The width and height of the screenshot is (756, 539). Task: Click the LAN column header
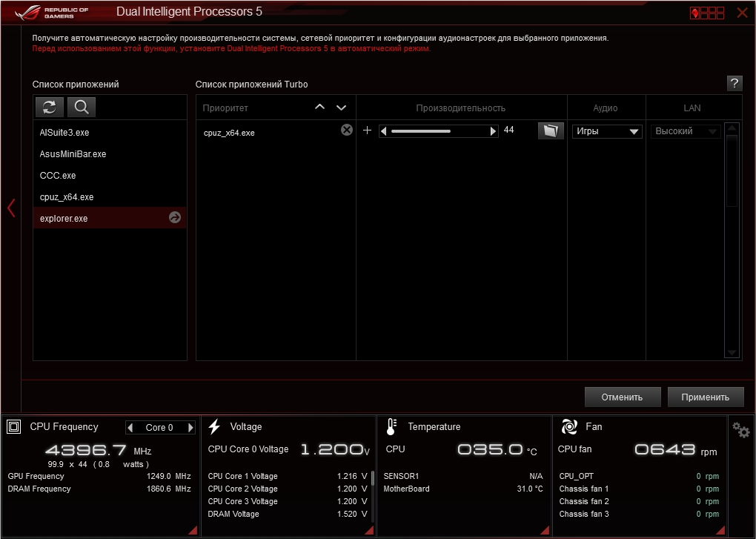(692, 108)
